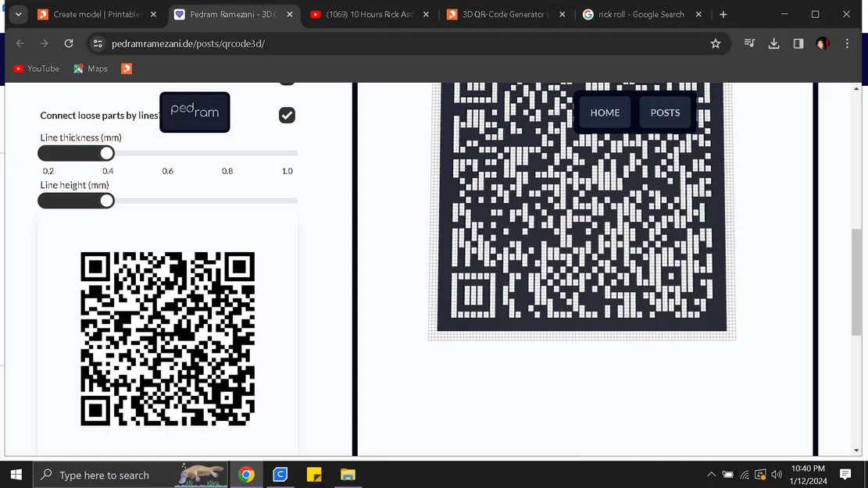
Task: Click the browser profile avatar
Action: pos(823,44)
